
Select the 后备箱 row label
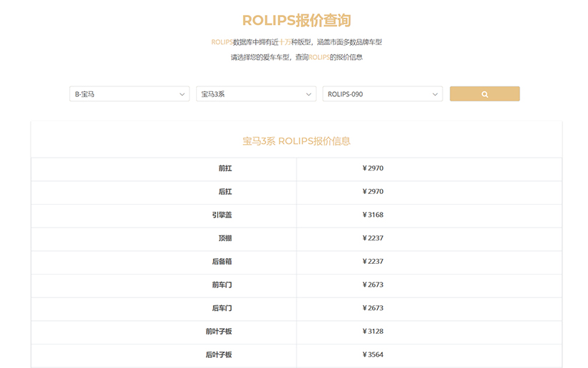click(x=222, y=262)
